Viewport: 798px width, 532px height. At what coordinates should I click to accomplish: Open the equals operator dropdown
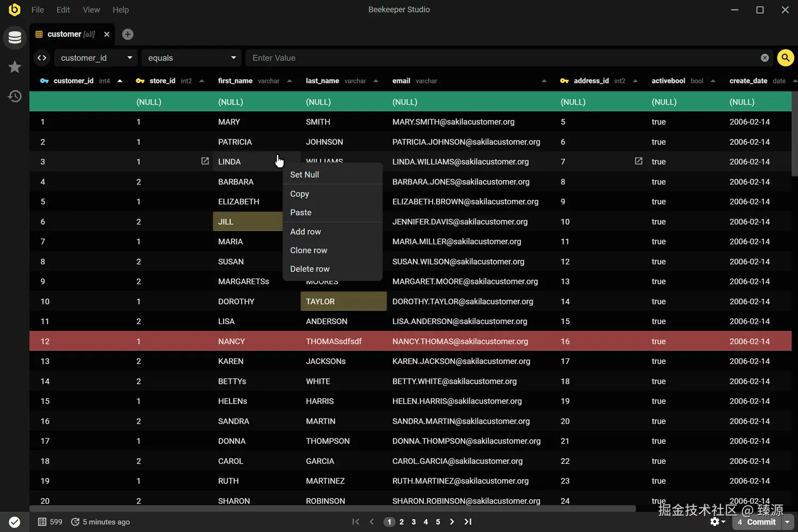coord(192,57)
